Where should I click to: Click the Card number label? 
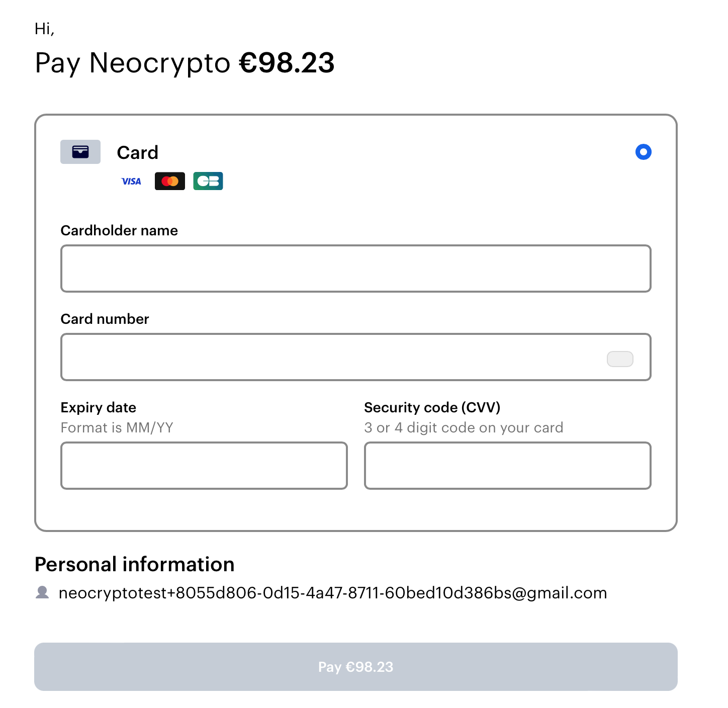point(105,319)
